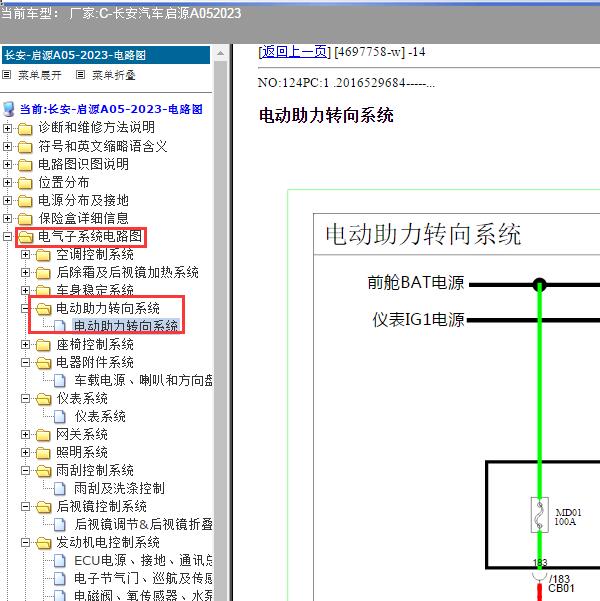Open the 仪表系统 document page
This screenshot has height=601, width=600.
pyautogui.click(x=100, y=416)
